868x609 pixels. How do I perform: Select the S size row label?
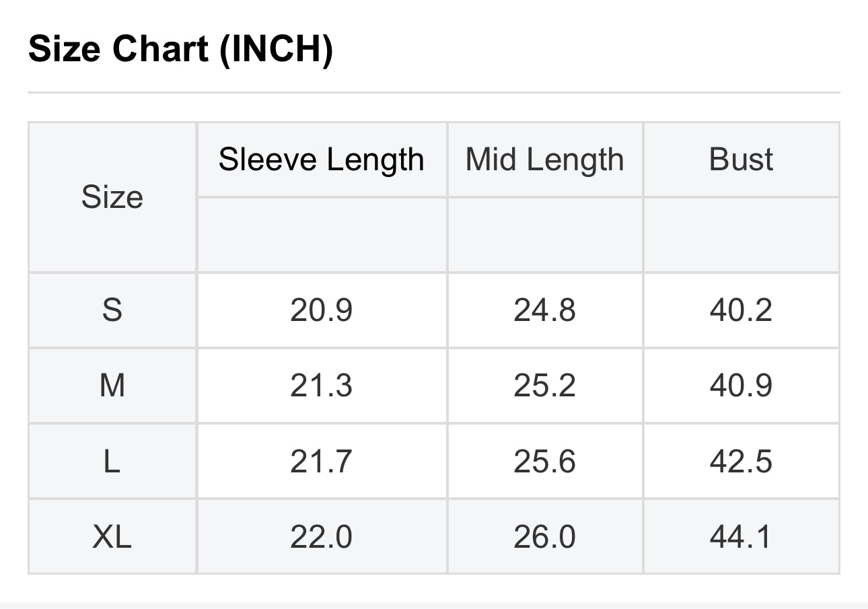[x=112, y=310]
